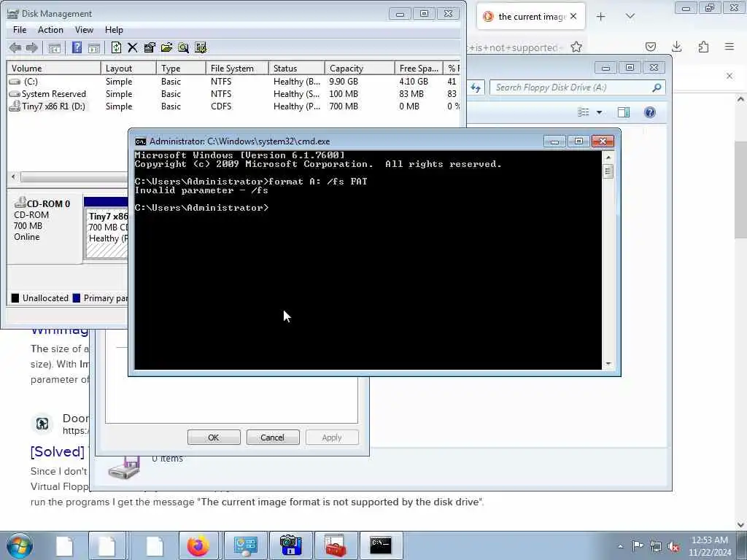Viewport: 747px width, 560px height.
Task: Click the Back arrow in Disk Management toolbar
Action: pos(15,47)
